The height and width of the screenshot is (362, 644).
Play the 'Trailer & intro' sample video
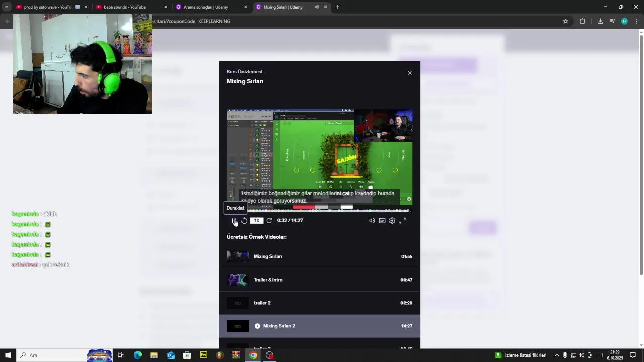319,280
